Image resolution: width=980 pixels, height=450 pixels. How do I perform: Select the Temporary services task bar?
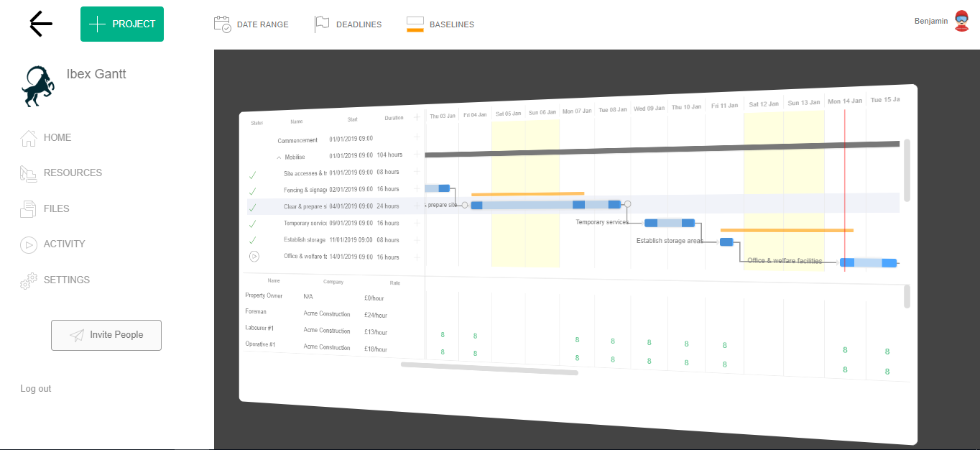pyautogui.click(x=670, y=223)
